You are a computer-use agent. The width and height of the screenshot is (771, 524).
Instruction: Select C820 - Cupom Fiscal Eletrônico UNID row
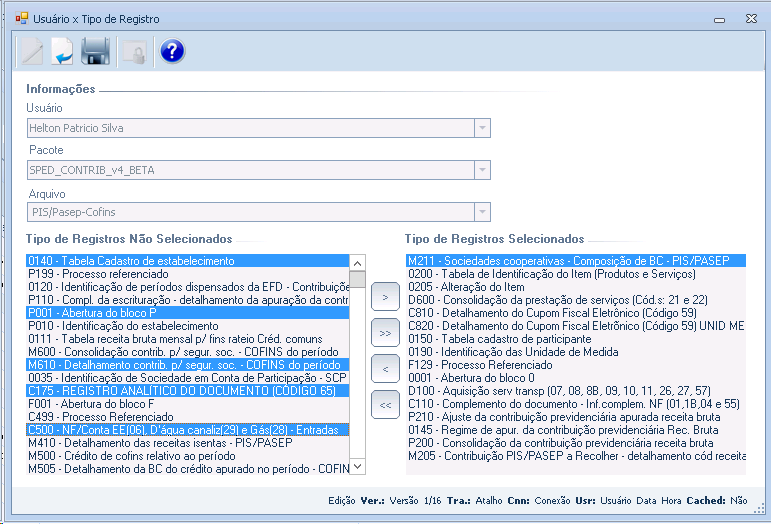tap(576, 326)
